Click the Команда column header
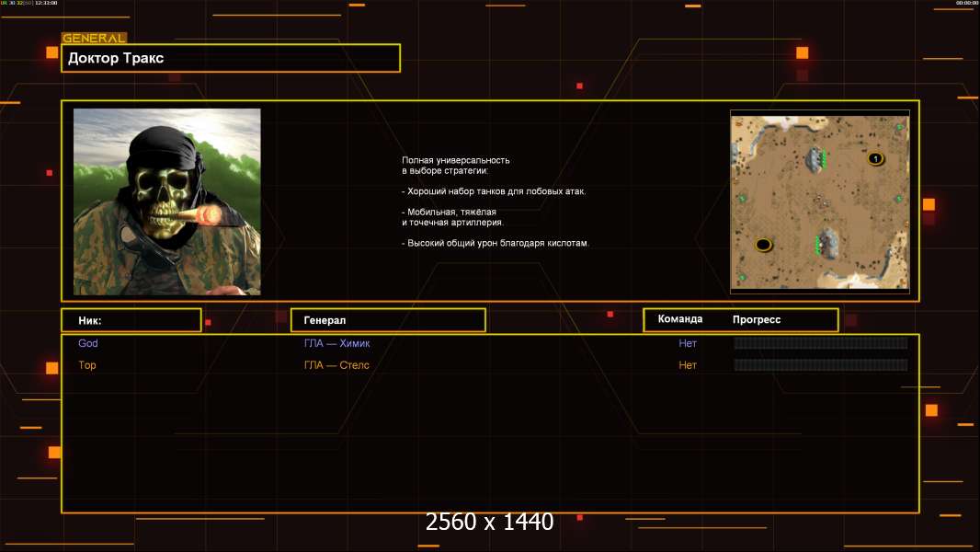 [680, 319]
